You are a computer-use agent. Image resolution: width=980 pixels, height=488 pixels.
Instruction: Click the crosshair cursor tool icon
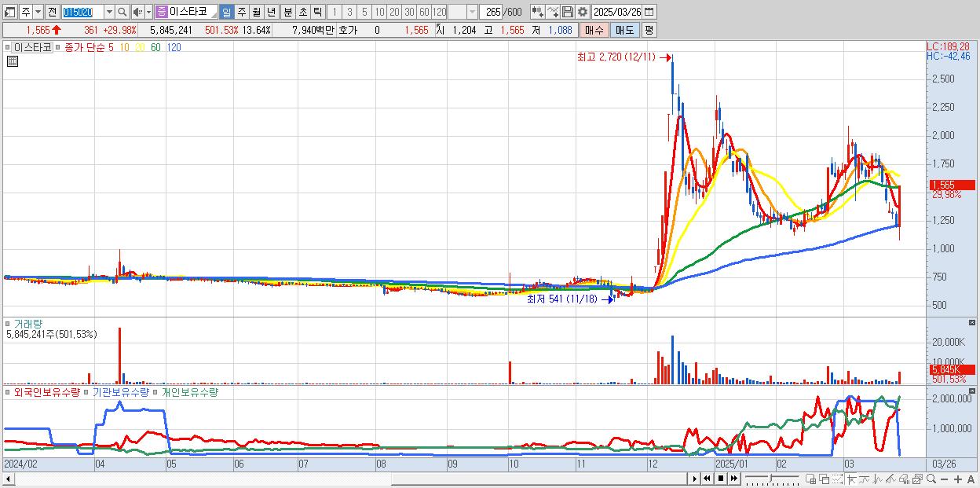(x=851, y=479)
